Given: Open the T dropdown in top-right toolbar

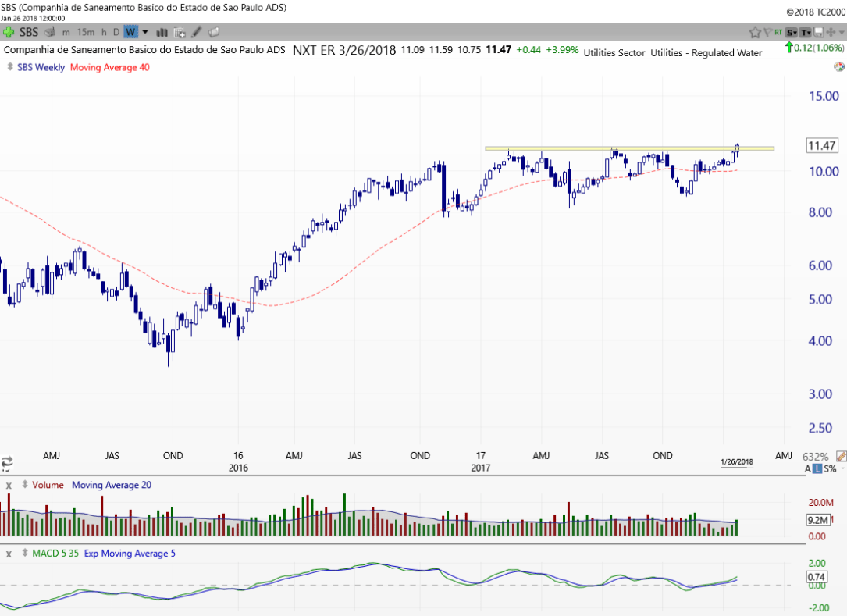Looking at the screenshot, I should [x=805, y=32].
